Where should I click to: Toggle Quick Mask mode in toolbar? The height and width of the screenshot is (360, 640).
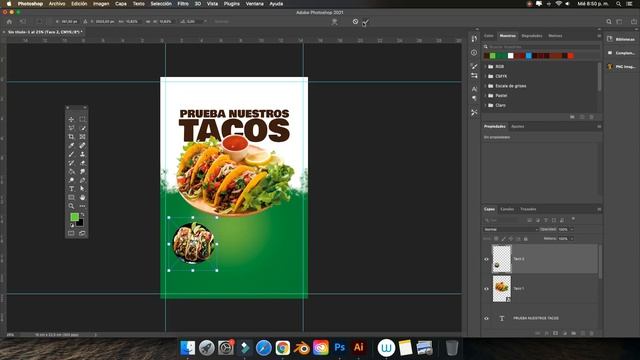[x=71, y=233]
